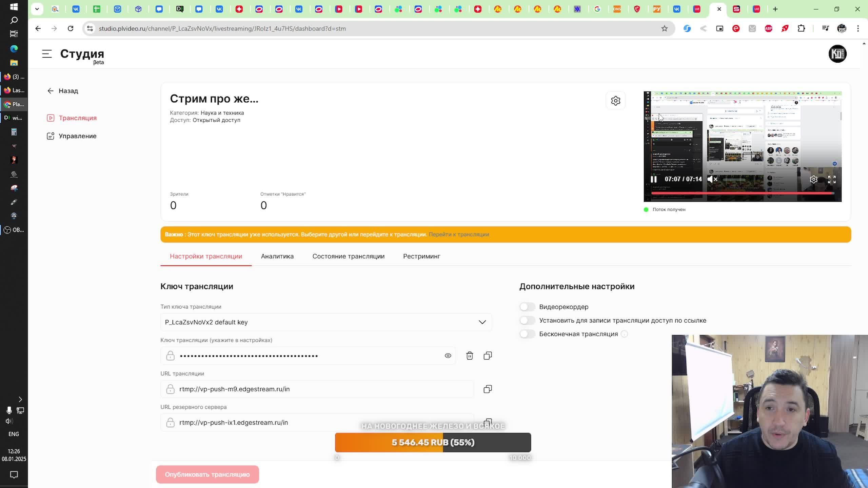Pause the stream preview player
Screen dimensions: 868x488
[x=653, y=179]
